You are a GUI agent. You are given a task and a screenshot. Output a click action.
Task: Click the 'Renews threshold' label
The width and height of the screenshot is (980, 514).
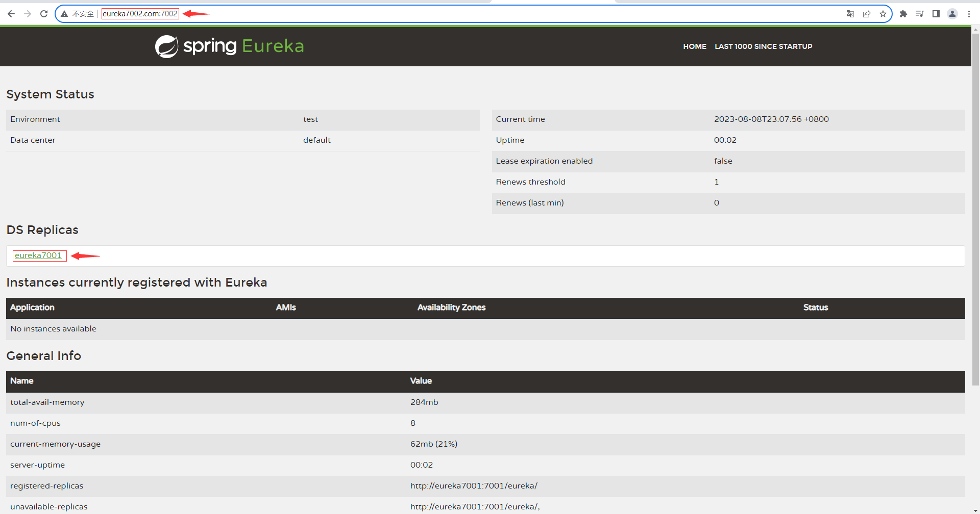point(530,182)
